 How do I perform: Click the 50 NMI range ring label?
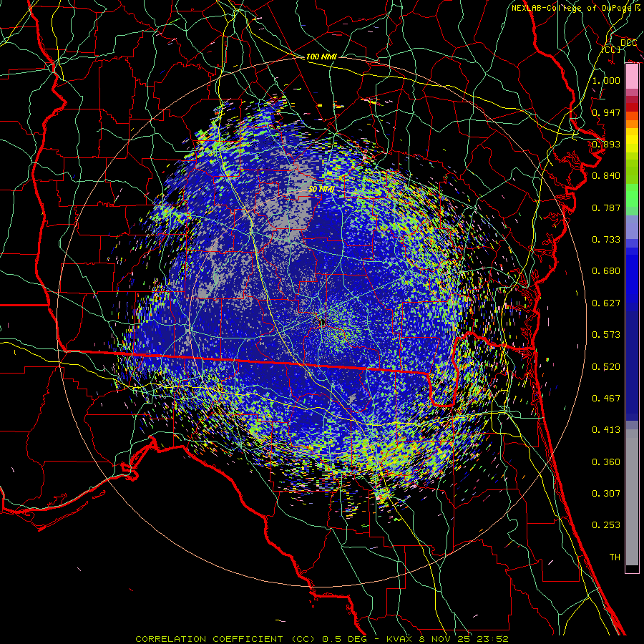point(321,189)
